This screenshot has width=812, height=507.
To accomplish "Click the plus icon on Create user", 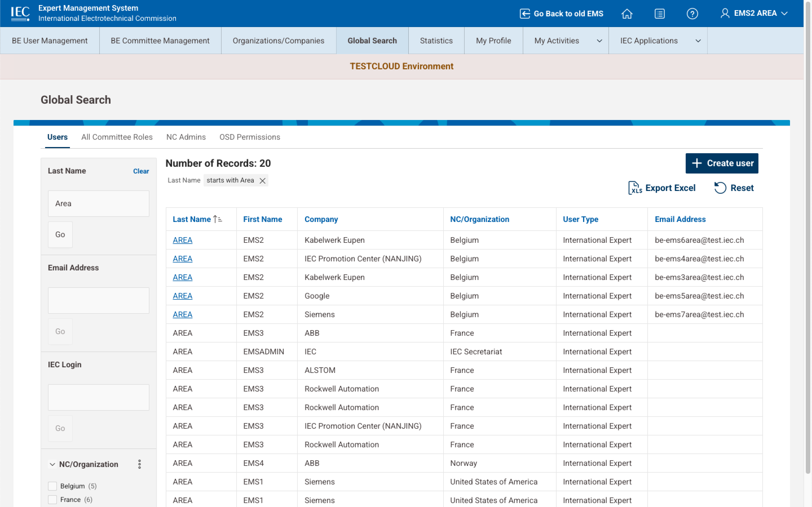I will pos(697,163).
